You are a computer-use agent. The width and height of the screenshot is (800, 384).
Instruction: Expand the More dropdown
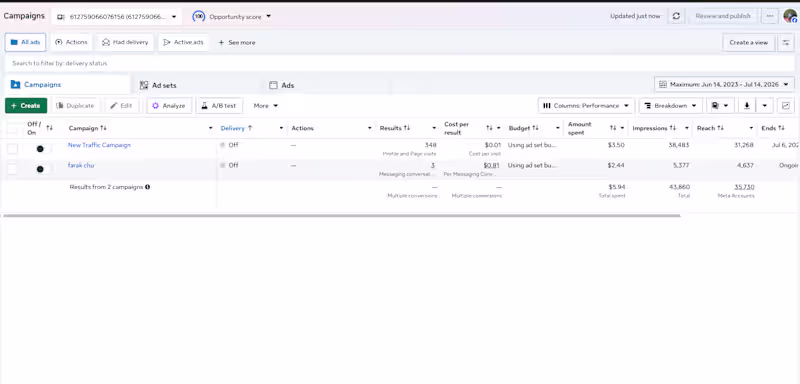pos(266,106)
